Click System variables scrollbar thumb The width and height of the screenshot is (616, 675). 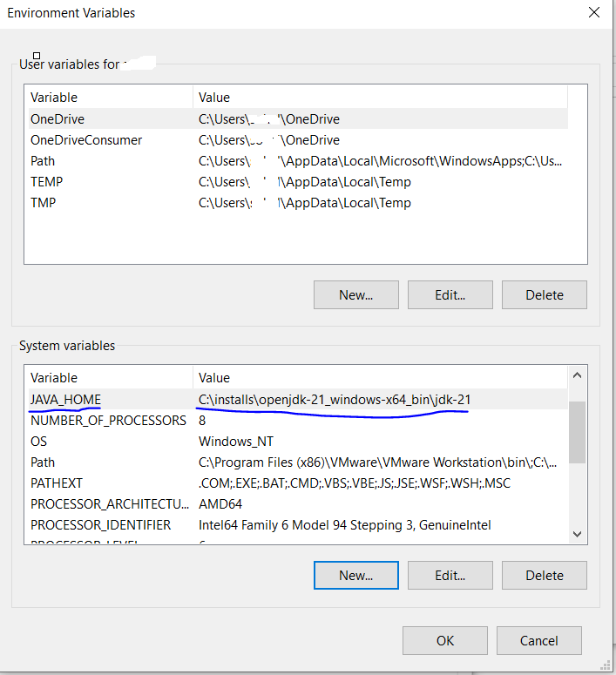(577, 433)
